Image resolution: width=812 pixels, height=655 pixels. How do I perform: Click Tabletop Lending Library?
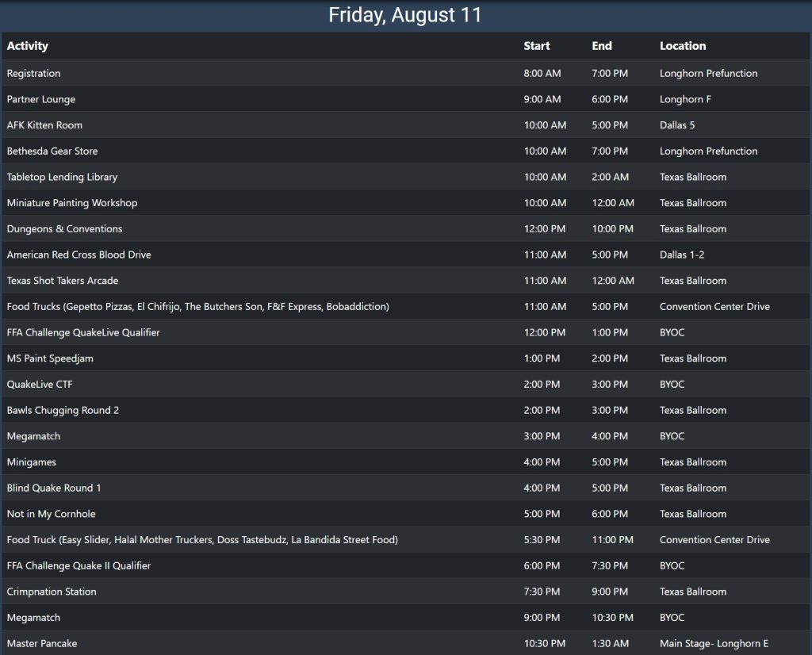tap(62, 177)
